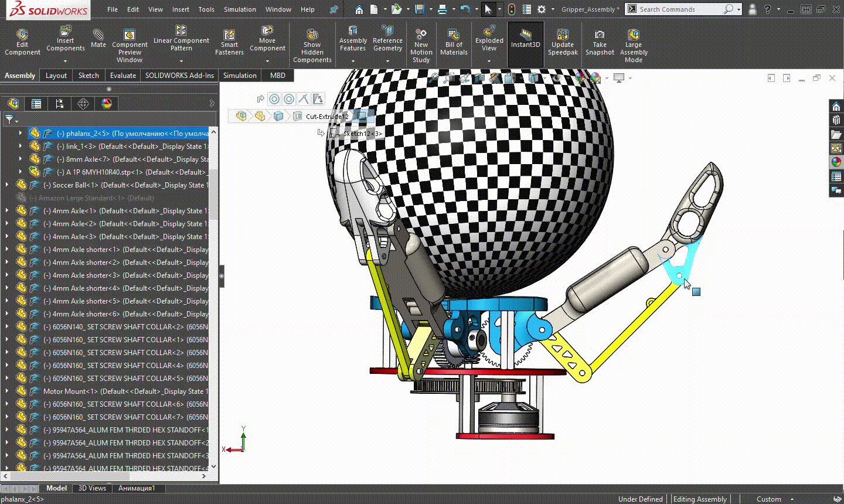Click the Zoom to Fit icon
Image resolution: width=844 pixels, height=504 pixels.
tap(434, 78)
